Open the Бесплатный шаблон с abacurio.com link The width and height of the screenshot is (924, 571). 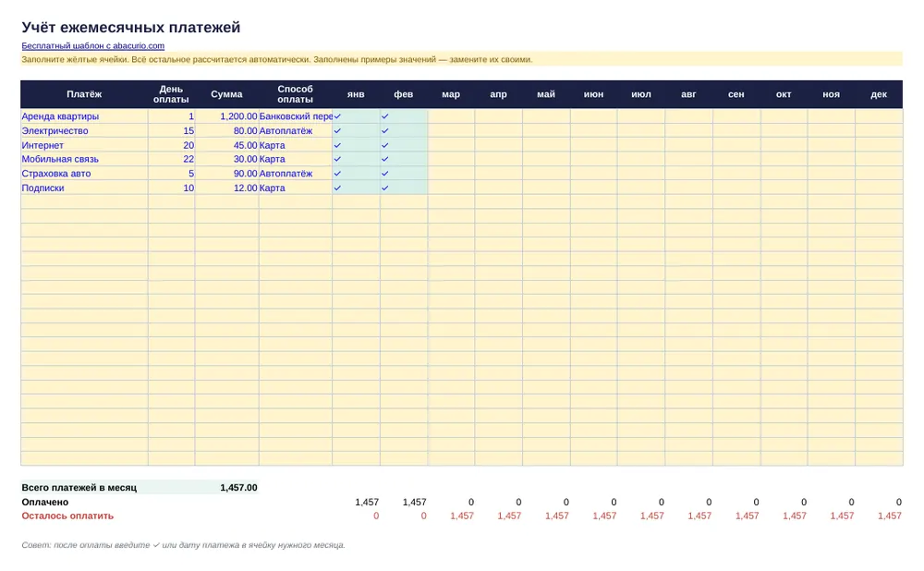point(93,45)
